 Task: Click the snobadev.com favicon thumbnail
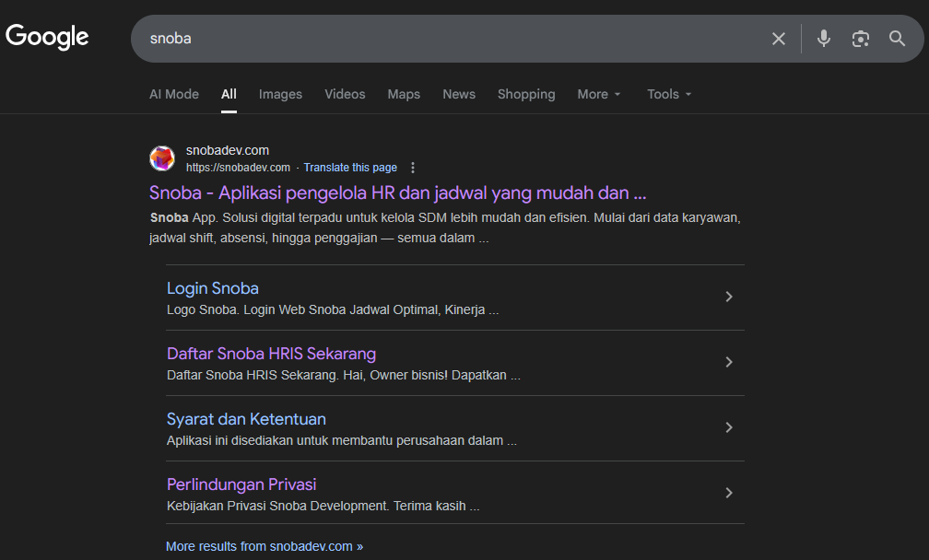pyautogui.click(x=162, y=158)
